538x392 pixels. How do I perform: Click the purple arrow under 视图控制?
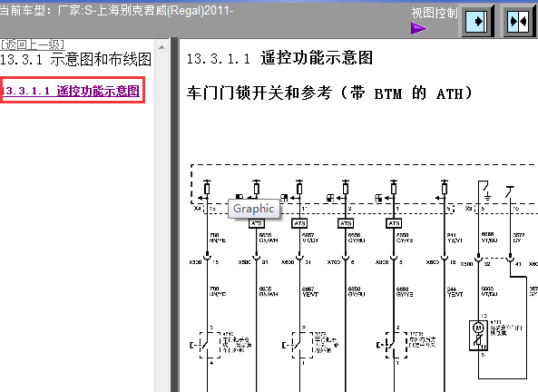tap(419, 28)
